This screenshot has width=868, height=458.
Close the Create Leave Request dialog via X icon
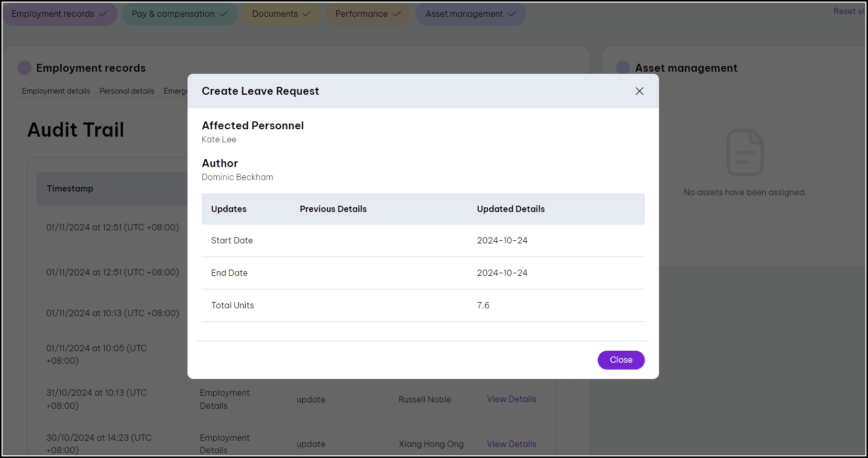[x=639, y=91]
